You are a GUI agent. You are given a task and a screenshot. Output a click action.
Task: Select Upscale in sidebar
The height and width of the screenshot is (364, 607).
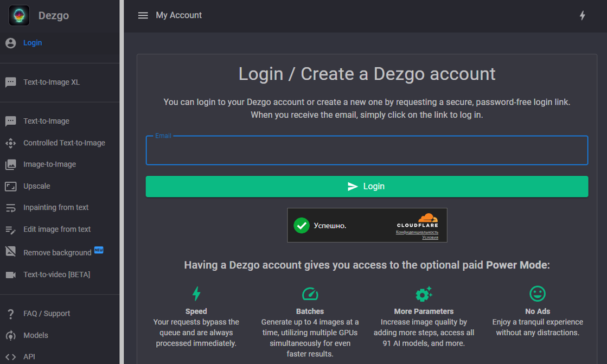pyautogui.click(x=60, y=186)
